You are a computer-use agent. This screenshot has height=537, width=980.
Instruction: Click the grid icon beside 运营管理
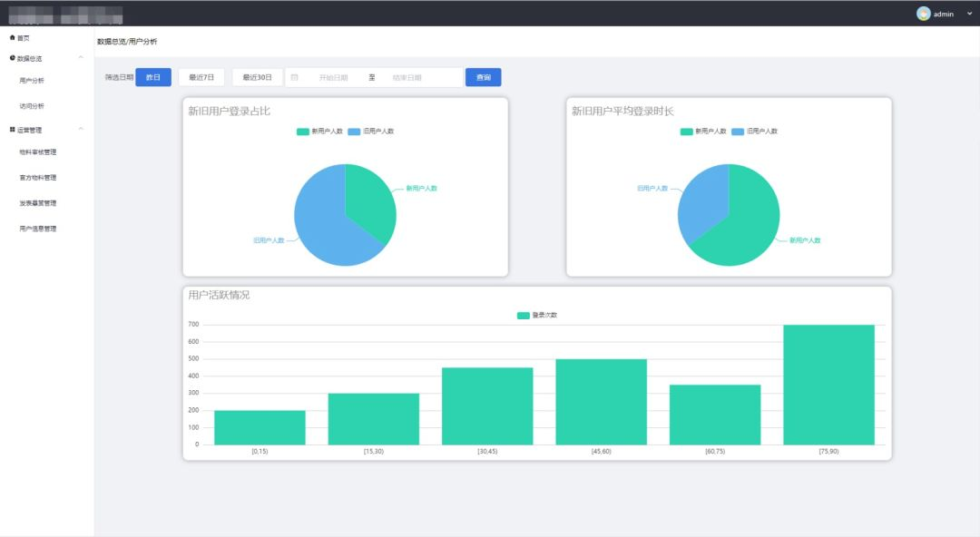pyautogui.click(x=13, y=130)
